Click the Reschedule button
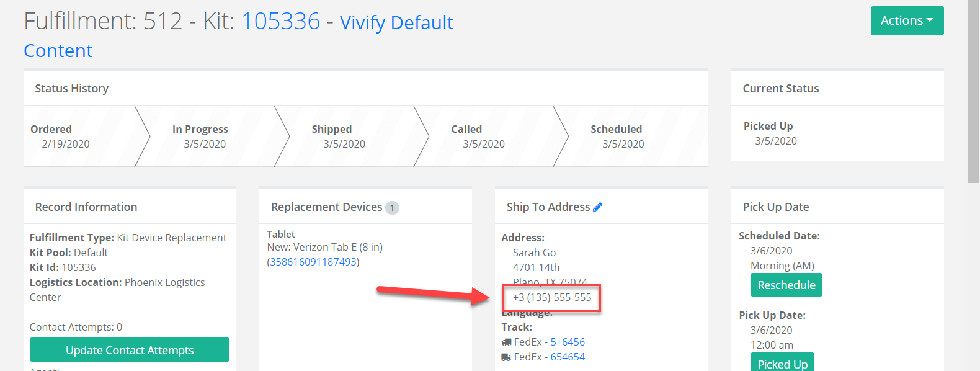Viewport: 980px width, 371px height. tap(786, 285)
